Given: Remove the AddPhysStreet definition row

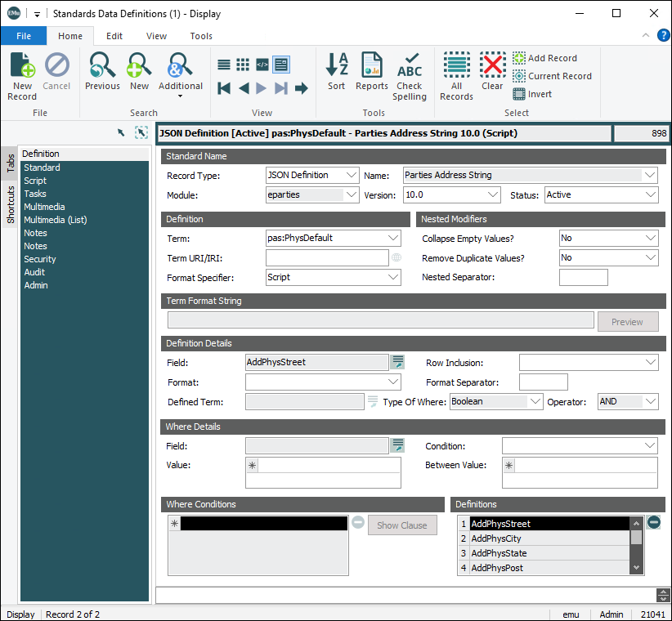Looking at the screenshot, I should coord(653,523).
